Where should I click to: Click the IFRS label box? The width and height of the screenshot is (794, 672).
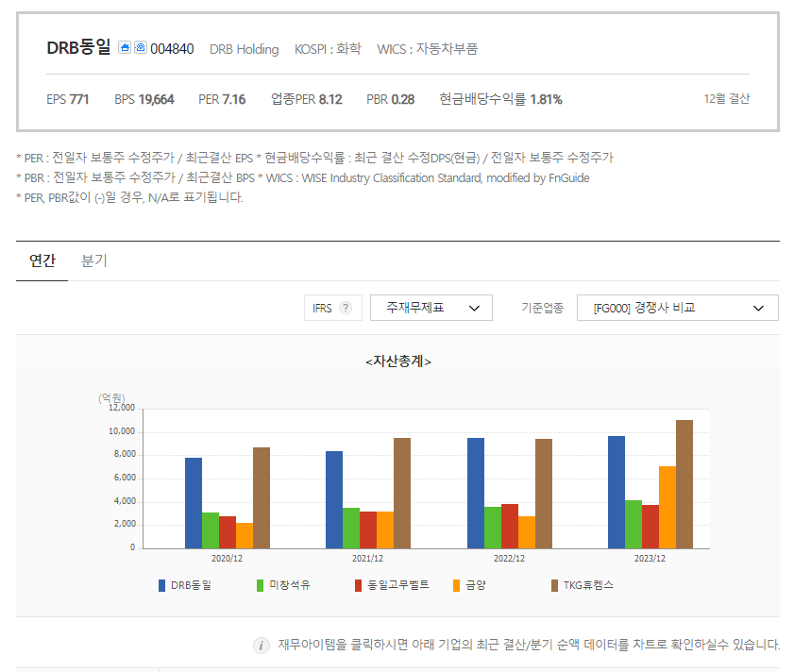333,308
